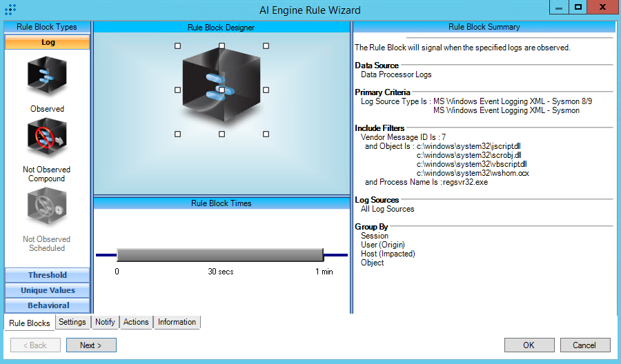Viewport: 621px width, 364px height.
Task: Expand the Behavioral rule block category
Action: tap(48, 305)
